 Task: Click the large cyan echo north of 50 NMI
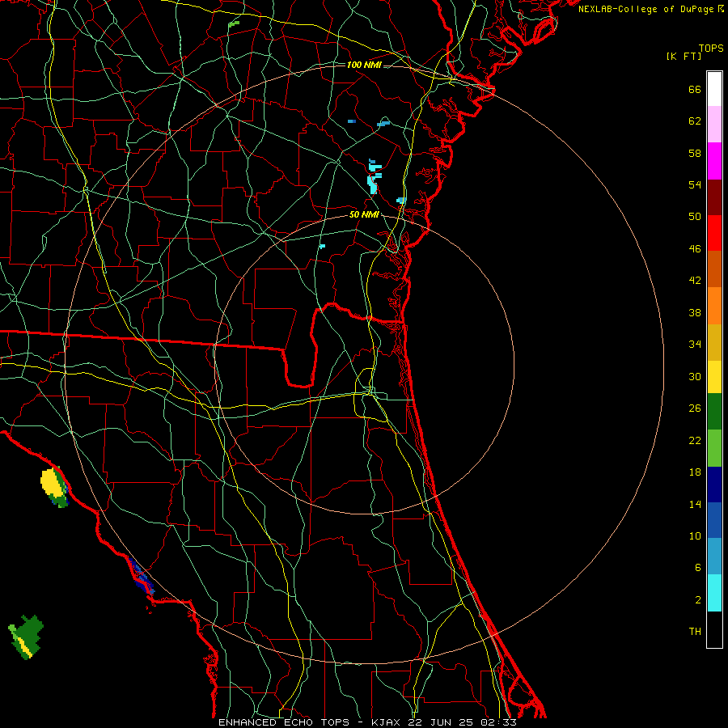pos(374,177)
